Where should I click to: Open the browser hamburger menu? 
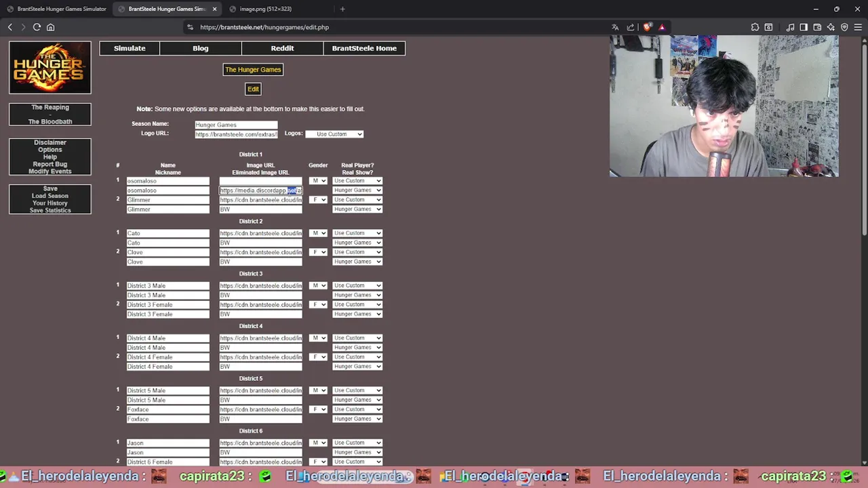tap(858, 27)
